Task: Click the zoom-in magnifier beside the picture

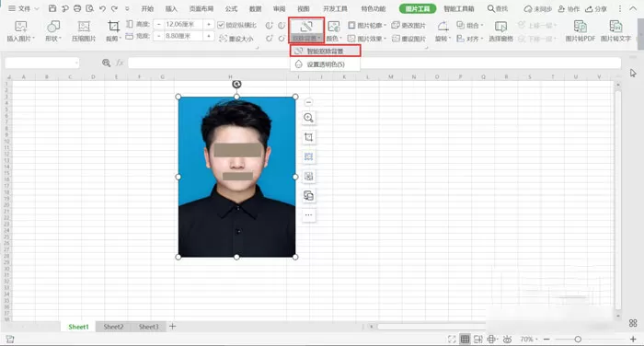Action: (x=308, y=118)
